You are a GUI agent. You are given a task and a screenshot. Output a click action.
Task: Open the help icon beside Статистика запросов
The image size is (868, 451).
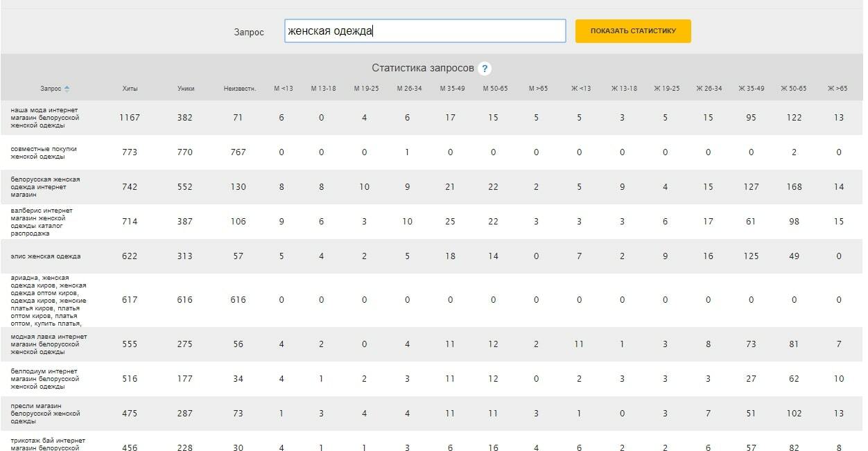[485, 69]
